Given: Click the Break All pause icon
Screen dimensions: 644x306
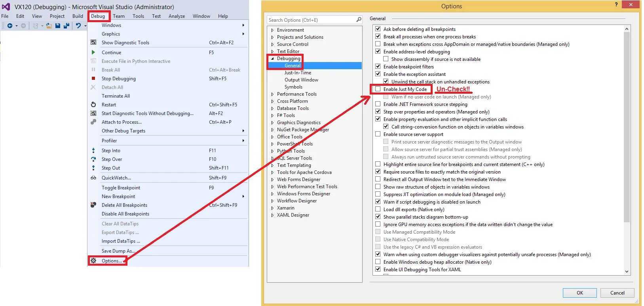Looking at the screenshot, I should [93, 70].
